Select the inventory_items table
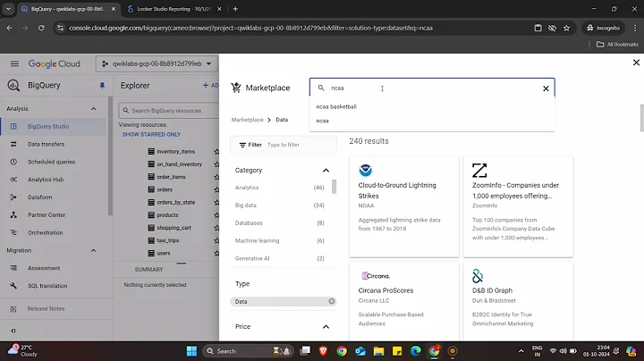The height and width of the screenshot is (361, 644). point(176,151)
